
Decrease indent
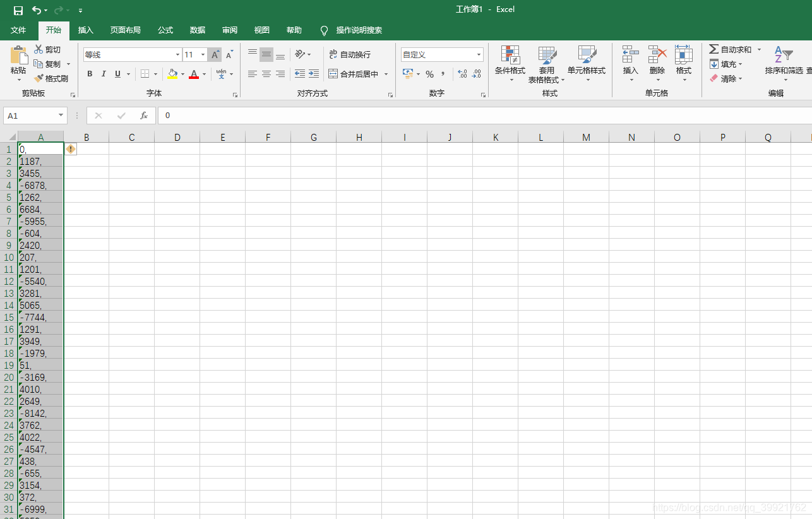(x=300, y=74)
